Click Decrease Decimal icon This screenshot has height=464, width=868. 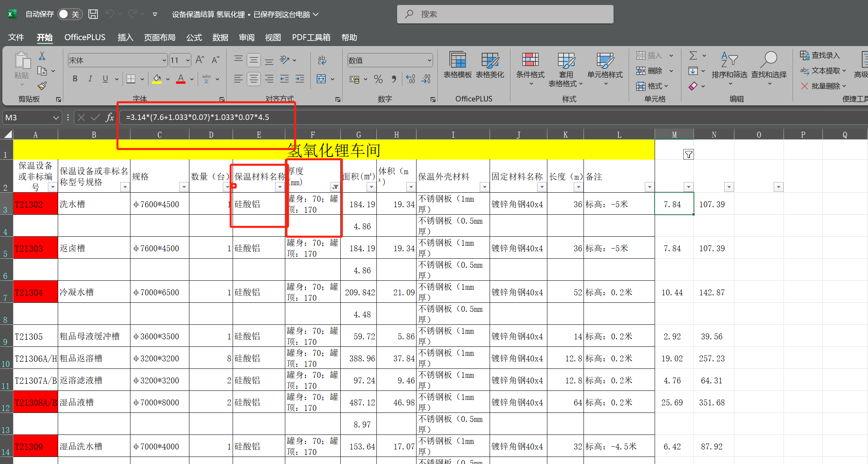point(426,79)
